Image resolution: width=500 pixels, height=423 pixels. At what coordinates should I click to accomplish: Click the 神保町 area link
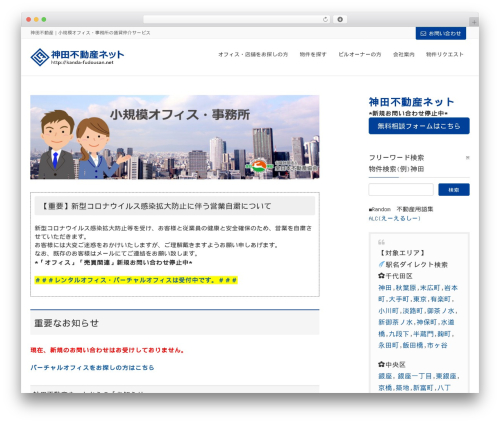pos(426,322)
